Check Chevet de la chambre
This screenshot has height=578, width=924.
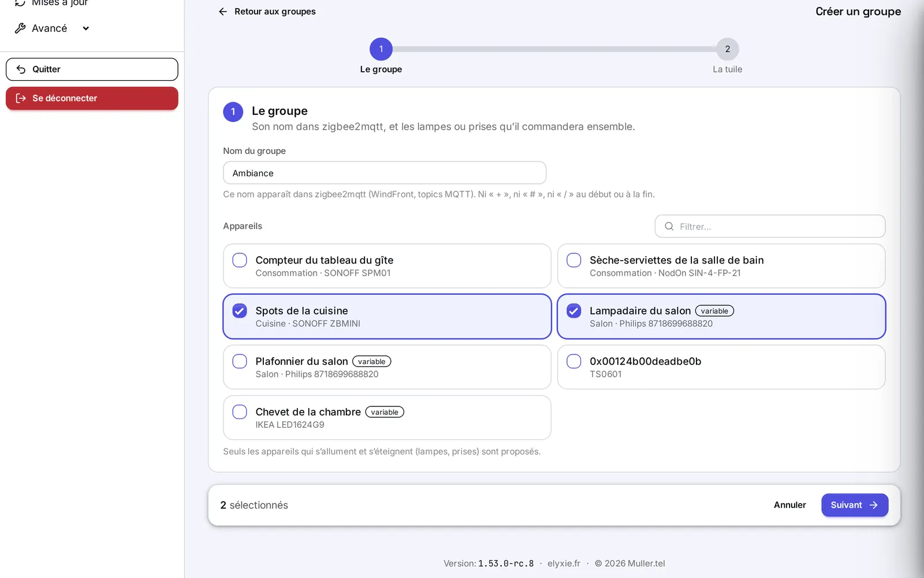(x=240, y=412)
